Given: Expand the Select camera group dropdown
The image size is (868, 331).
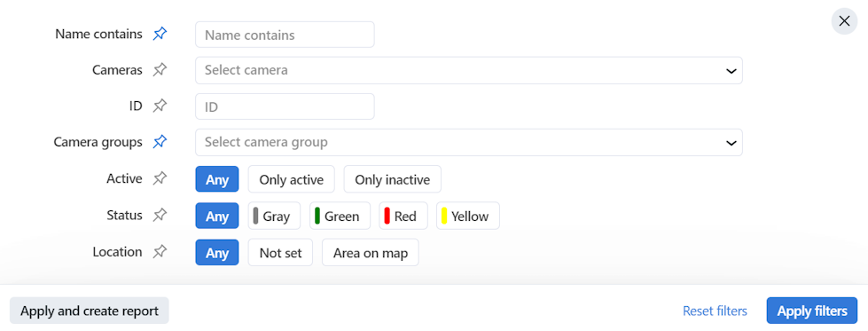Looking at the screenshot, I should click(x=468, y=143).
